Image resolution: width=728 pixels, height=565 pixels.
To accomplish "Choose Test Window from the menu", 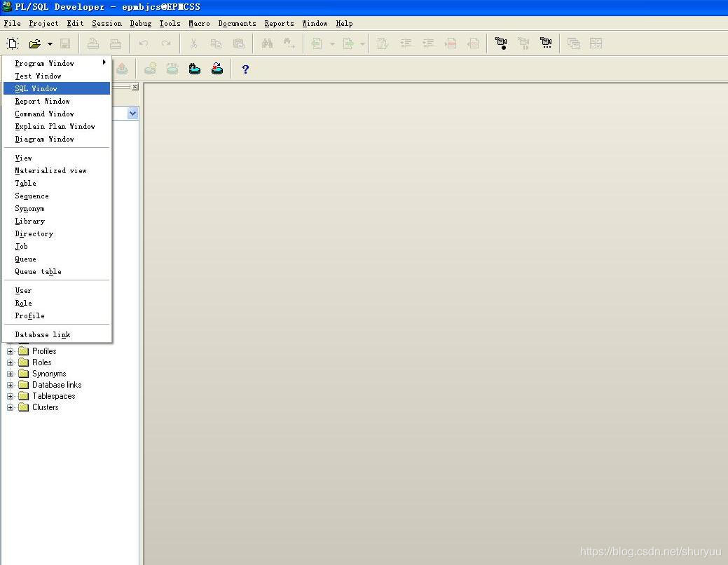I will tap(57, 76).
